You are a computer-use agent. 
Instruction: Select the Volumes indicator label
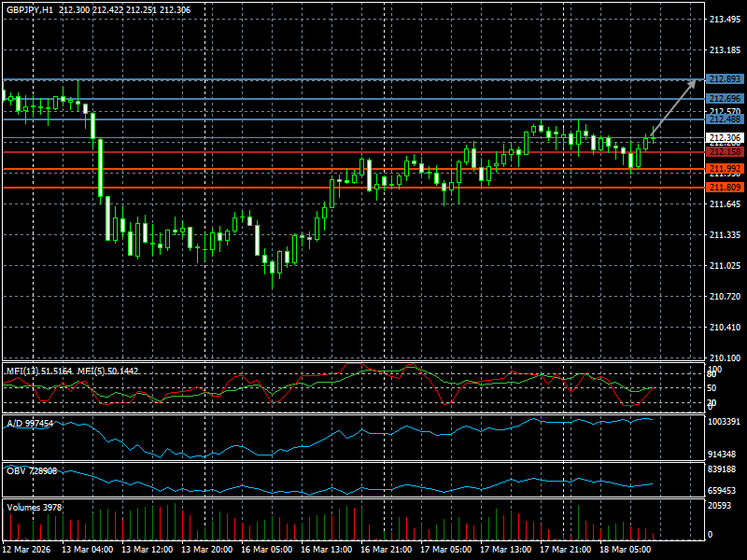click(35, 508)
